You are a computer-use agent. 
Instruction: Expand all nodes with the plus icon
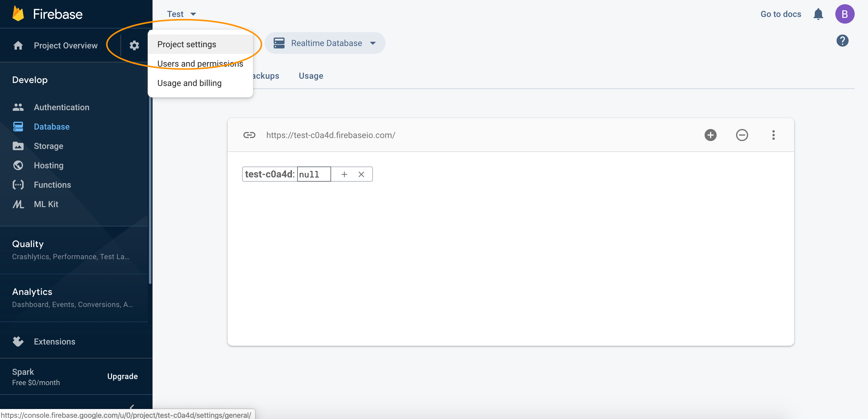(711, 135)
